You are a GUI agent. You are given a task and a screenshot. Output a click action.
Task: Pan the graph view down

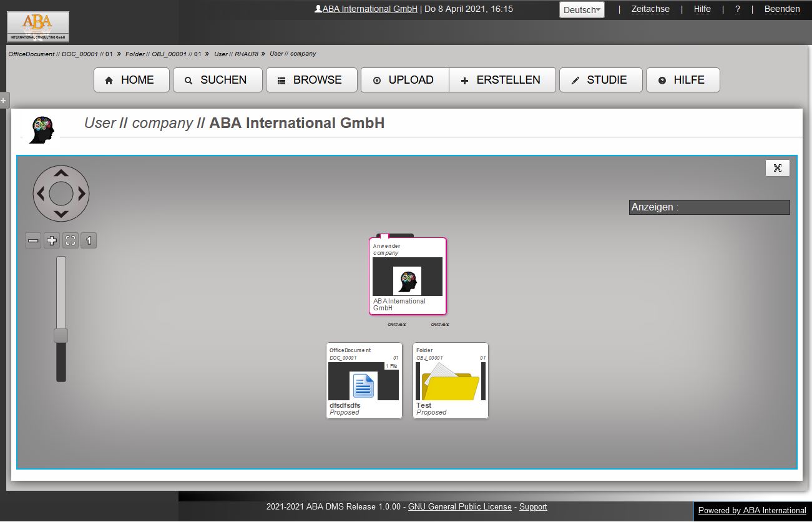coord(61,214)
